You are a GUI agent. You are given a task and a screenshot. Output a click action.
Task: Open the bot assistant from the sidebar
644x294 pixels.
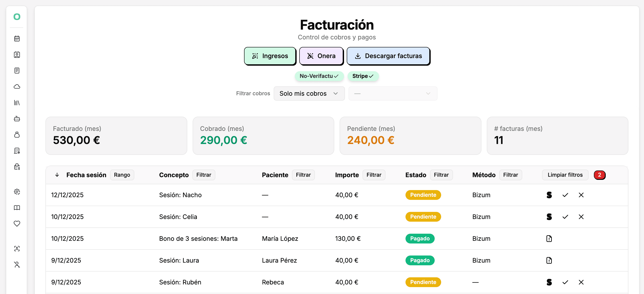tap(17, 119)
